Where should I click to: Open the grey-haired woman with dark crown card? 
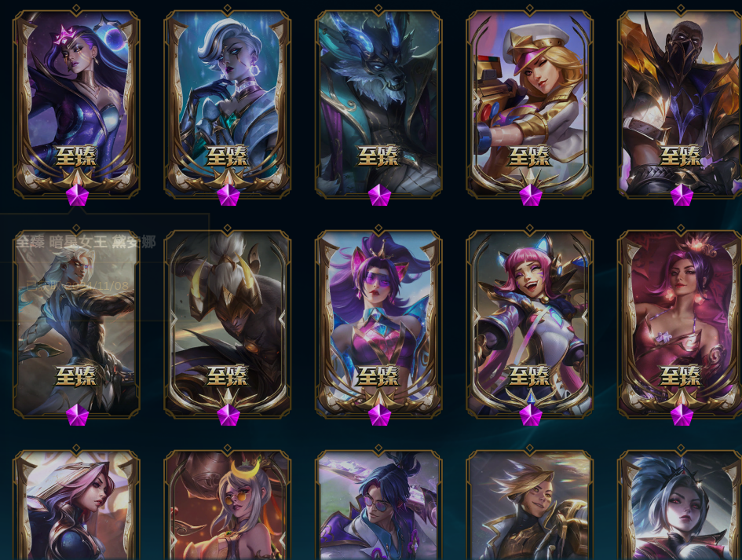(680, 504)
